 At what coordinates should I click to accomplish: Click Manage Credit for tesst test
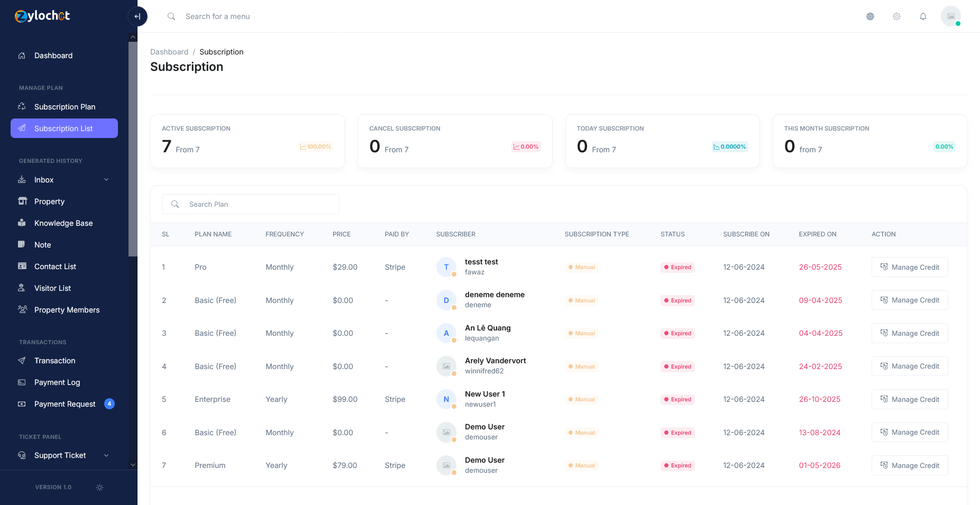(910, 267)
